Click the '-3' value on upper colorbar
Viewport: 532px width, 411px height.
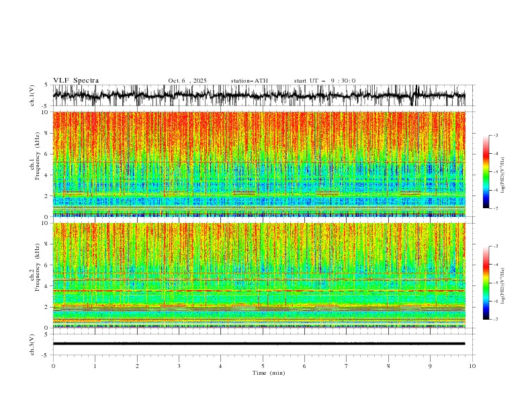point(495,135)
